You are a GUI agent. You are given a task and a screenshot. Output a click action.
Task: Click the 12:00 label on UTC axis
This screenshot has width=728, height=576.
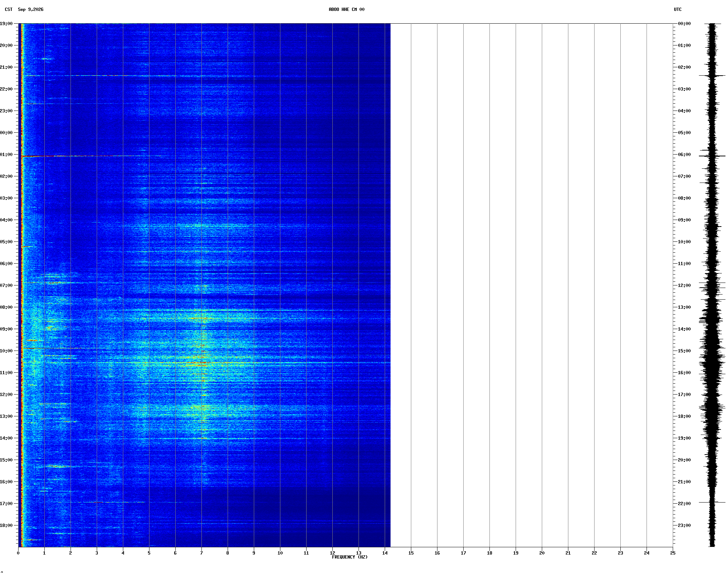click(684, 285)
